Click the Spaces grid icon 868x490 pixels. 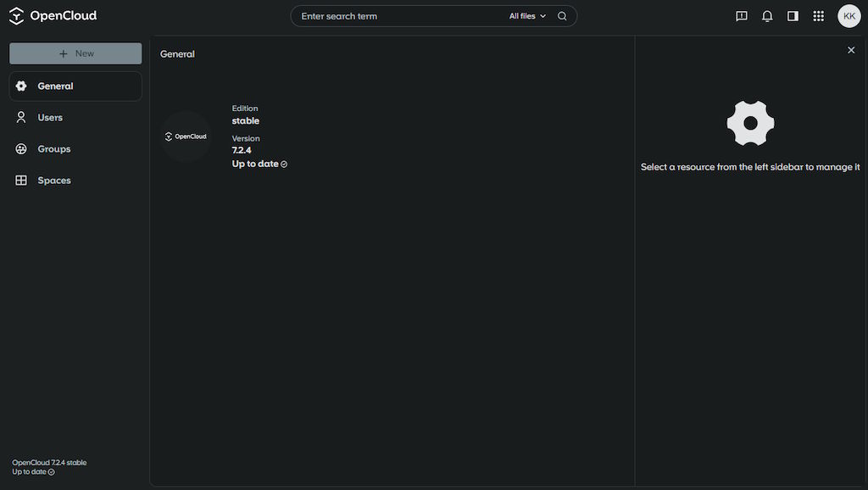click(21, 181)
